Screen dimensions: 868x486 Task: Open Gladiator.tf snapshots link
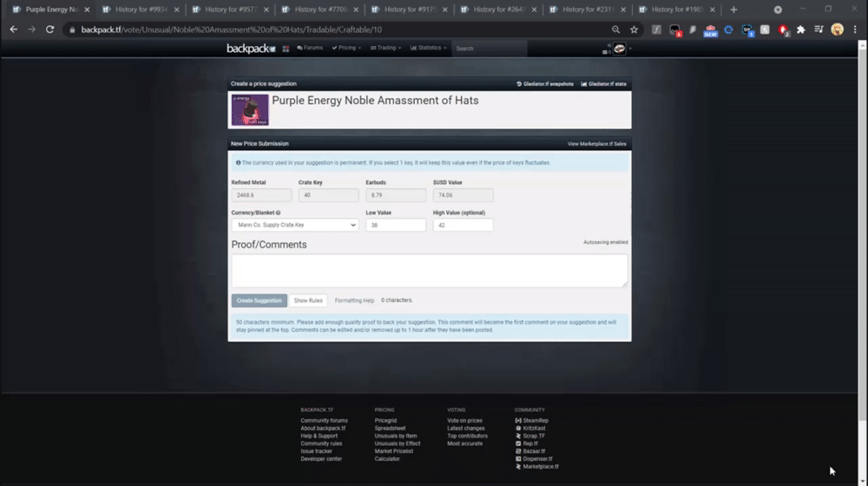(x=545, y=84)
